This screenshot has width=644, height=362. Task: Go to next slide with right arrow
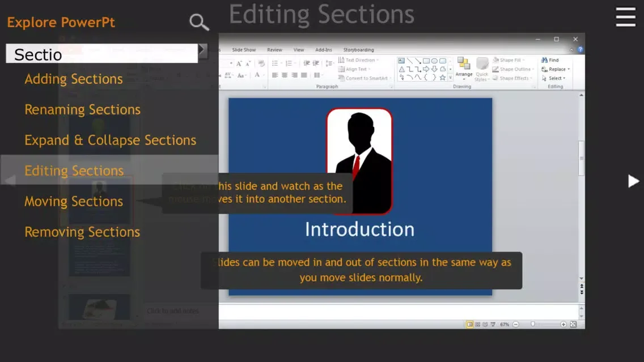tap(633, 181)
